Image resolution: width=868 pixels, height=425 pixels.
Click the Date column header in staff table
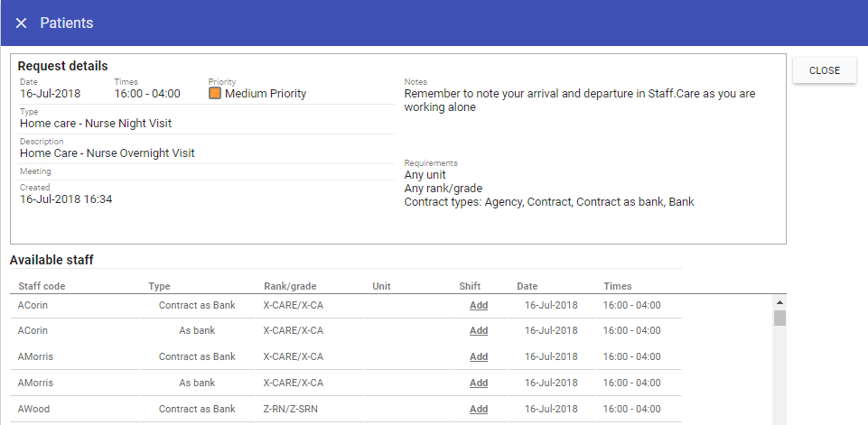[527, 287]
